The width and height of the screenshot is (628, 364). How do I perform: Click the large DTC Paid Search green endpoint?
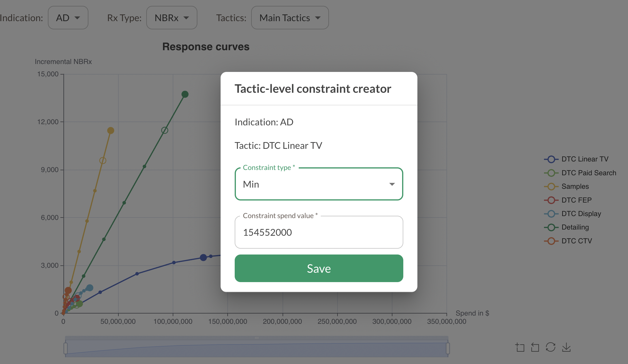(79, 304)
